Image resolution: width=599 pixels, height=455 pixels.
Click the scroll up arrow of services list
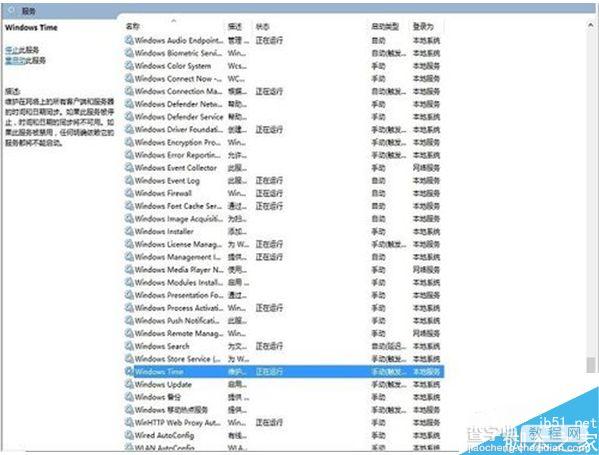tap(591, 25)
